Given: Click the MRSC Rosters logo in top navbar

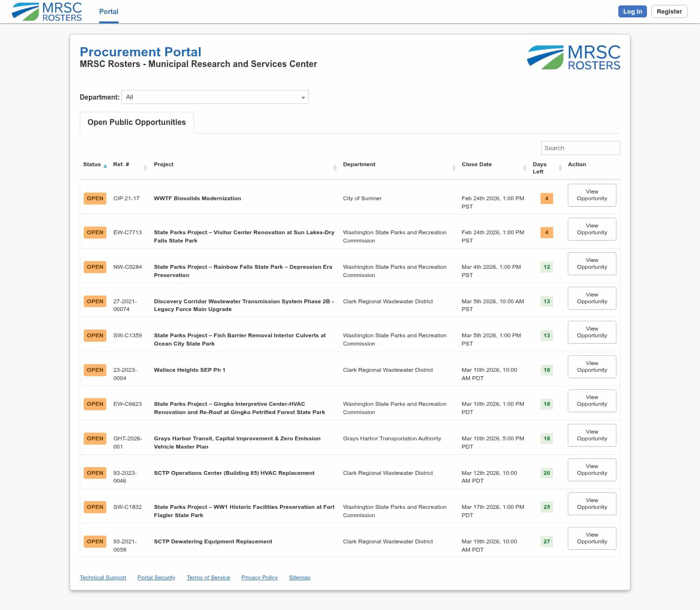Looking at the screenshot, I should click(x=47, y=12).
